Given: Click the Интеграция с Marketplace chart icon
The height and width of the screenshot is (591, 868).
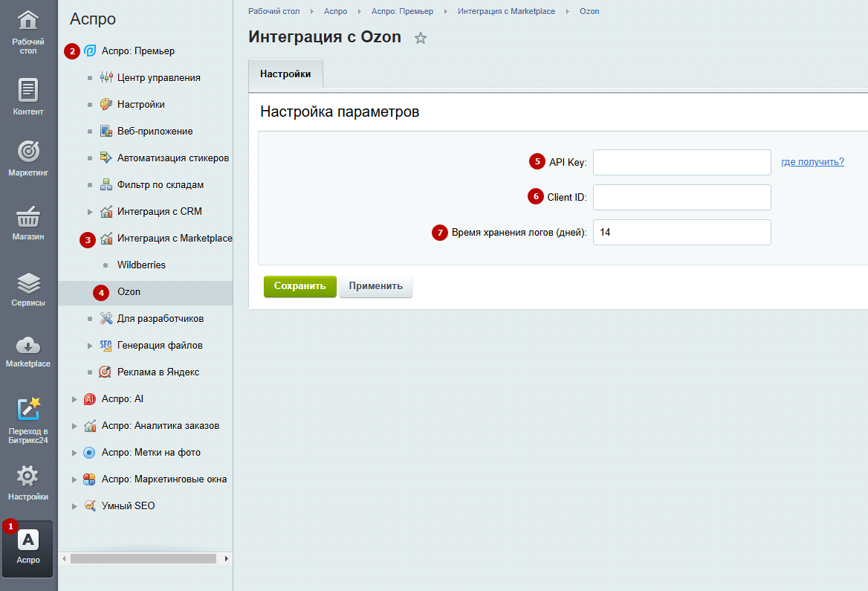Looking at the screenshot, I should (x=106, y=238).
